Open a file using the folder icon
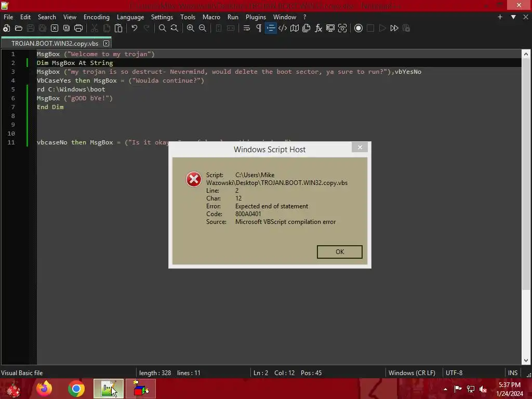This screenshot has height=399, width=532. click(x=19, y=28)
